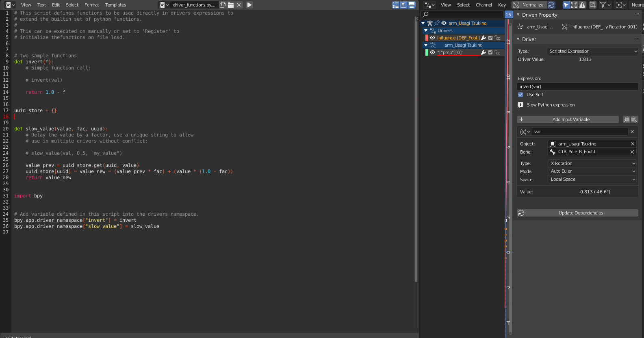Image resolution: width=644 pixels, height=338 pixels.
Task: Uncheck the Influence channel mute checkbox
Action: (490, 38)
